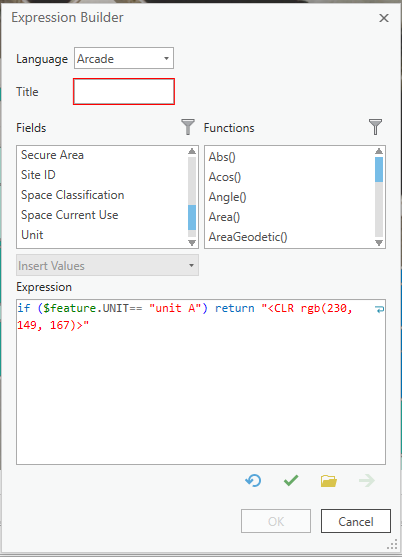Choose the Abs() function
Screen dimensions: 402x557
pos(222,157)
